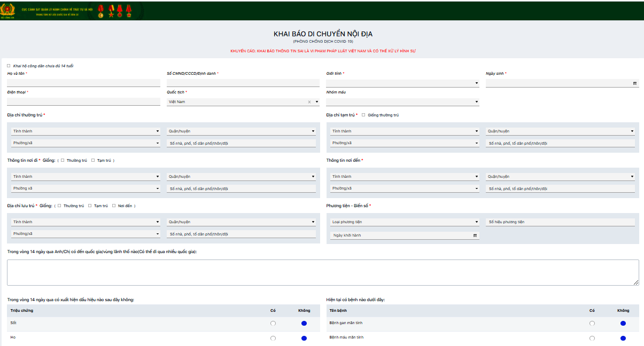Open Quận/huyện under Địa chỉ thường trú
This screenshot has width=644, height=346.
click(x=241, y=131)
